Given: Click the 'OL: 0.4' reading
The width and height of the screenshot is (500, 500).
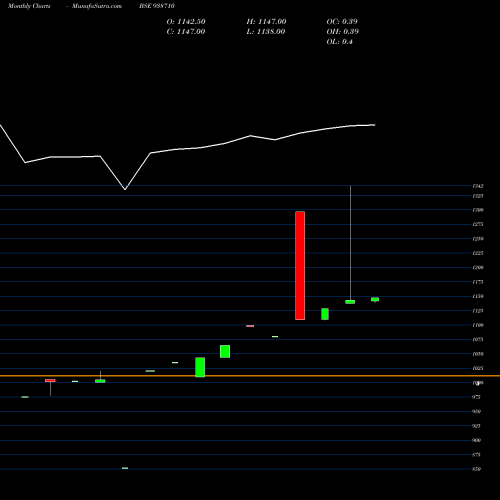Looking at the screenshot, I should tap(340, 42).
